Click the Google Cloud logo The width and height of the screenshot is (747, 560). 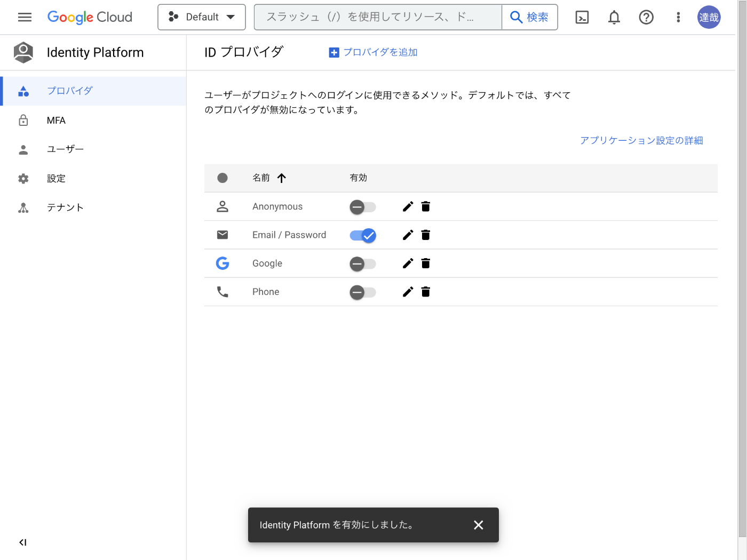[x=90, y=17]
